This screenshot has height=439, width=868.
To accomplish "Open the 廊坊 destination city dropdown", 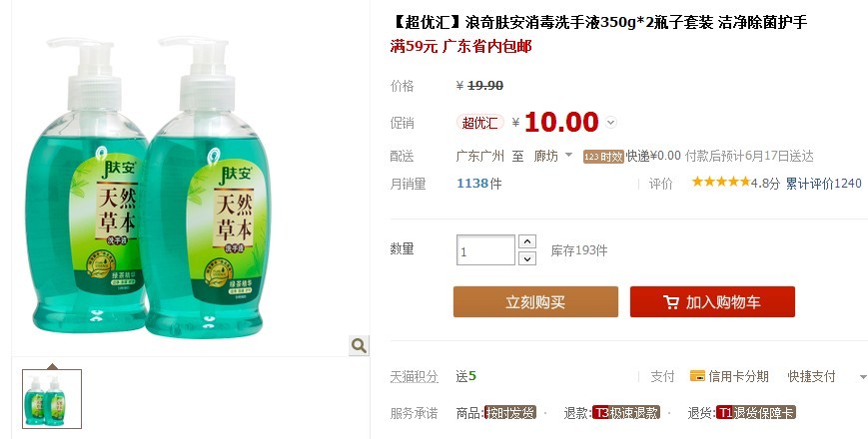I will click(553, 156).
